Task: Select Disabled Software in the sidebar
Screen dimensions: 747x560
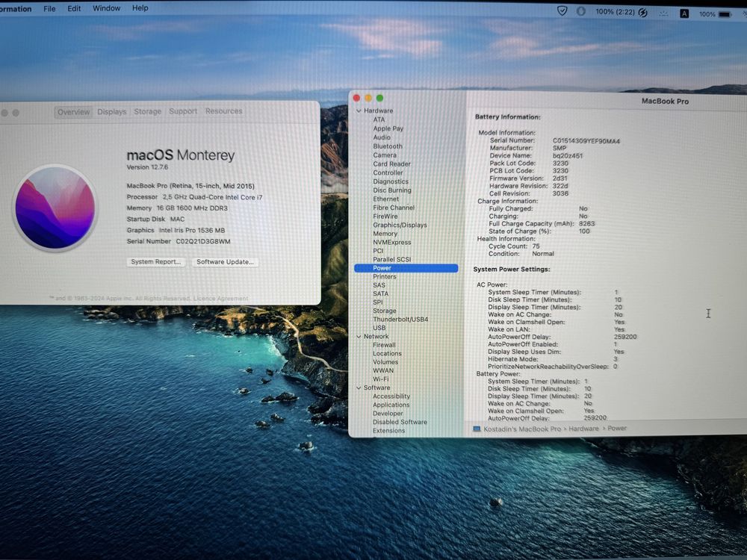Action: [x=400, y=423]
